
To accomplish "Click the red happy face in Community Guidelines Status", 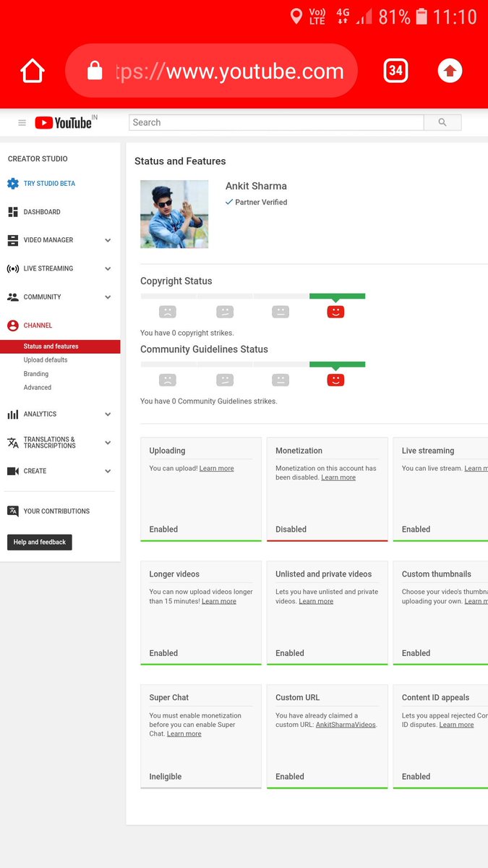I will point(335,380).
